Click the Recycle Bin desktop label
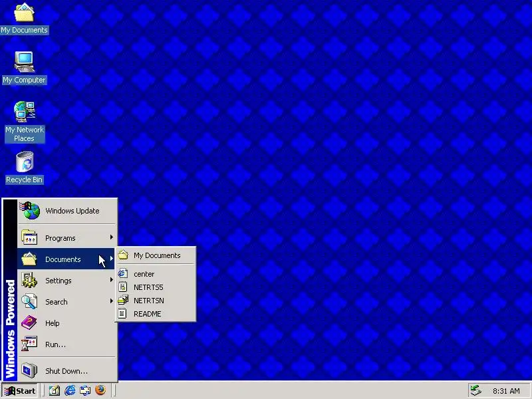Image resolution: width=532 pixels, height=399 pixels. point(24,180)
